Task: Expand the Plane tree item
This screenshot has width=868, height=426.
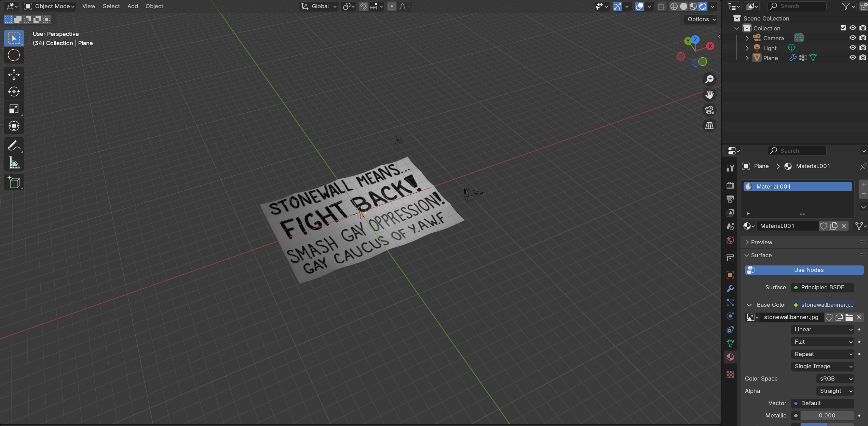Action: tap(747, 58)
